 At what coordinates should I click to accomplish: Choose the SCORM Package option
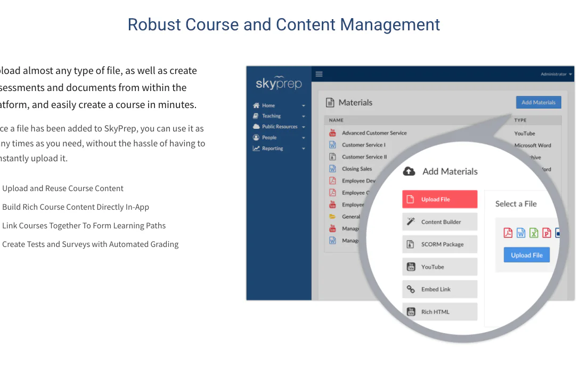(x=440, y=244)
